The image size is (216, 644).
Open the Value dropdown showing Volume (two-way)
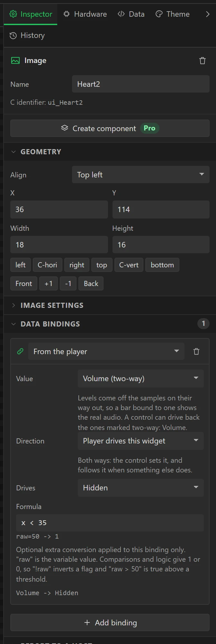(x=141, y=379)
